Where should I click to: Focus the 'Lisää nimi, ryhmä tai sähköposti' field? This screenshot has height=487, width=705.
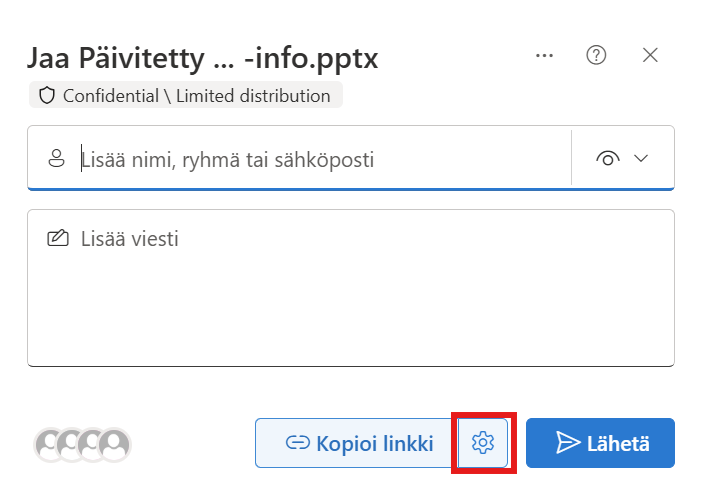(320, 158)
